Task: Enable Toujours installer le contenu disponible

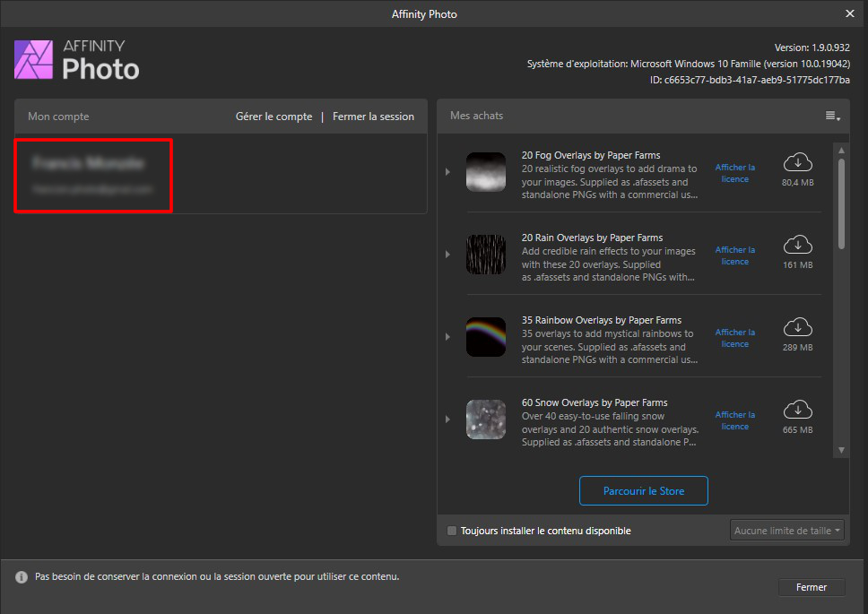Action: pos(452,531)
